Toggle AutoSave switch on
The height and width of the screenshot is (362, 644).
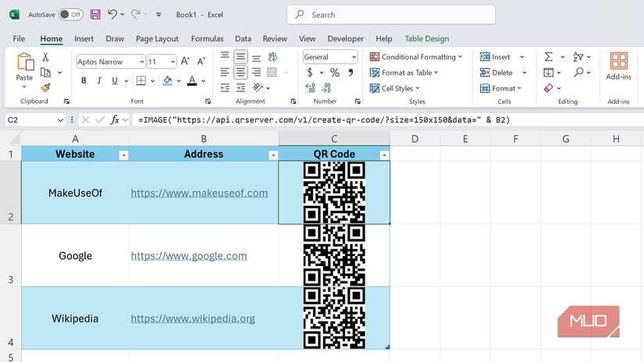click(70, 14)
